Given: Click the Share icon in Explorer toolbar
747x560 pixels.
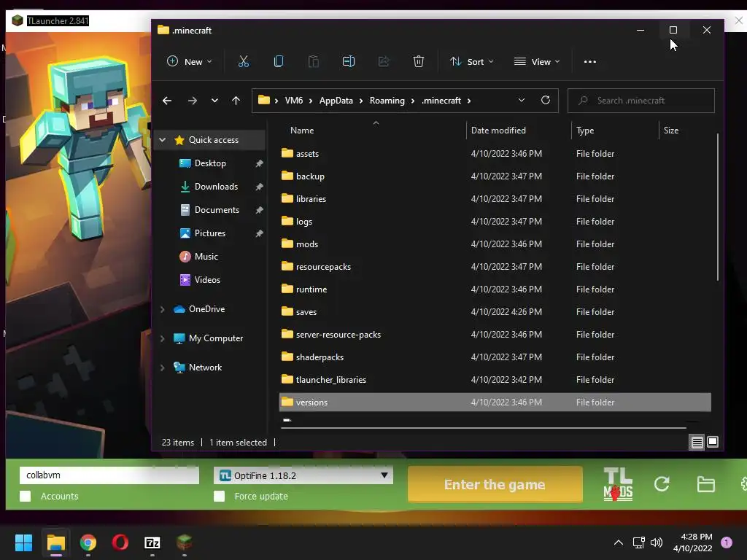Looking at the screenshot, I should (384, 61).
